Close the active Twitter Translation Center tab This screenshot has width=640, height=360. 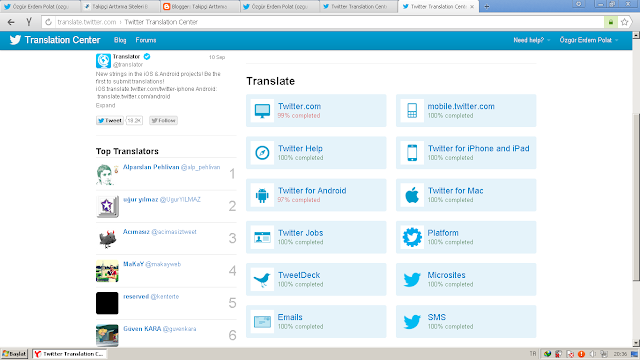tap(472, 7)
